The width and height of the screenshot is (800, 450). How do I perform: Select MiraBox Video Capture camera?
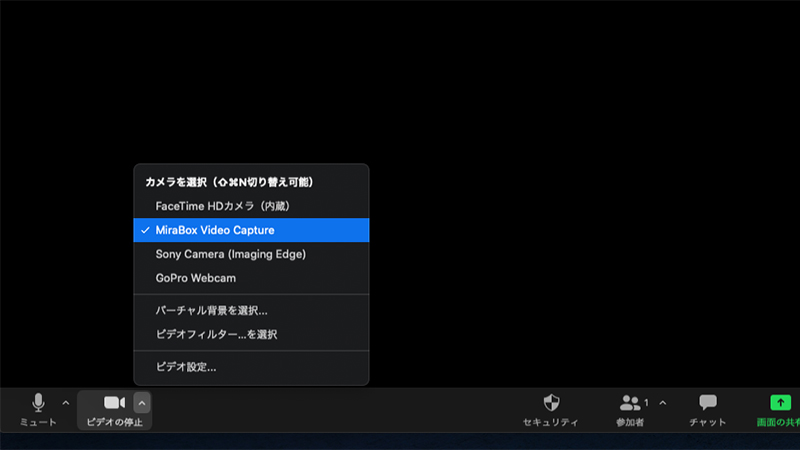(251, 230)
